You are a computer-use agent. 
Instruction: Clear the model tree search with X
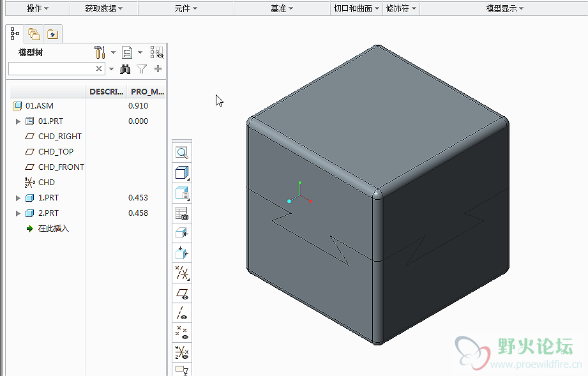pyautogui.click(x=98, y=68)
